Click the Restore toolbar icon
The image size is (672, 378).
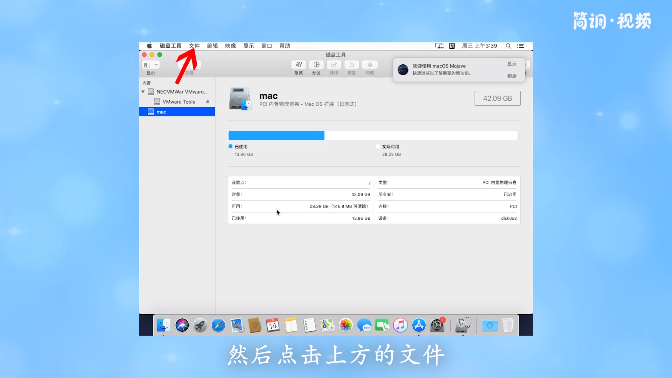[352, 65]
